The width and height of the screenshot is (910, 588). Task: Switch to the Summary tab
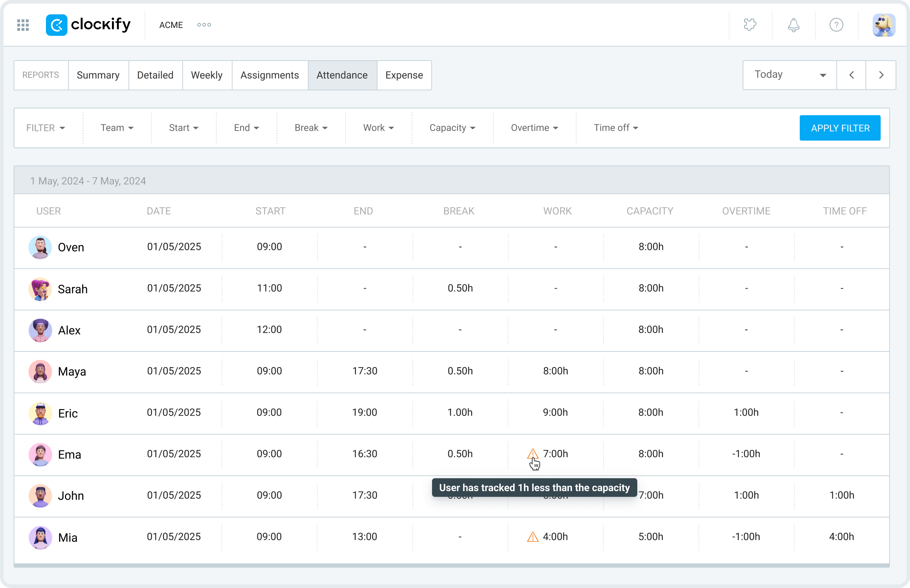click(x=98, y=75)
